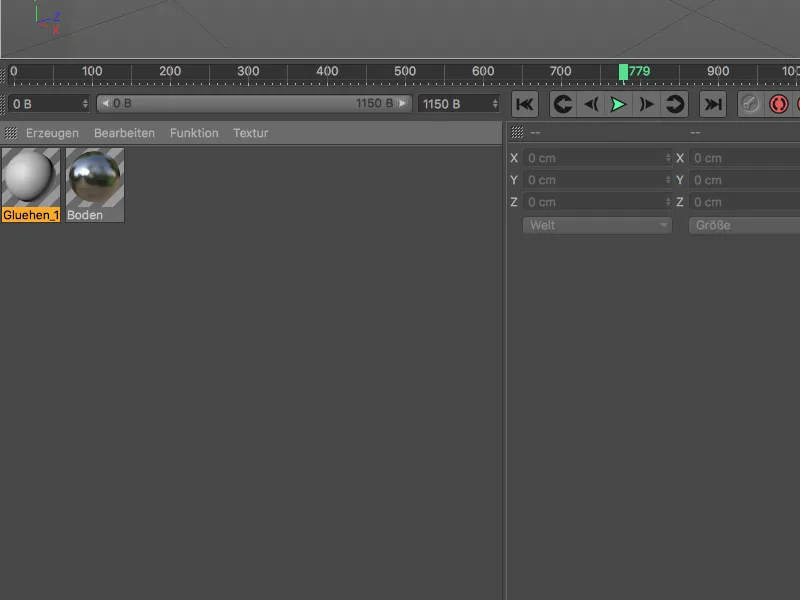
Task: Click the Boden material name label
Action: 85,215
